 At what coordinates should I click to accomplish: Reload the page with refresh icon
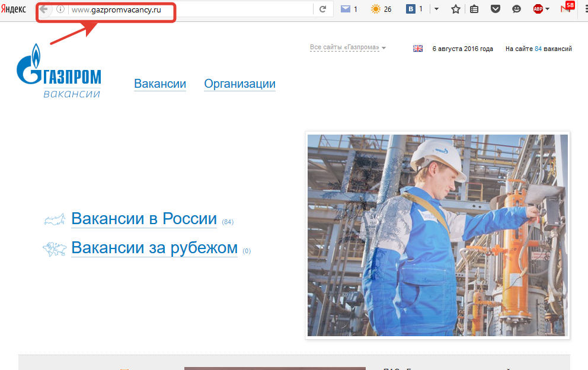pyautogui.click(x=322, y=9)
